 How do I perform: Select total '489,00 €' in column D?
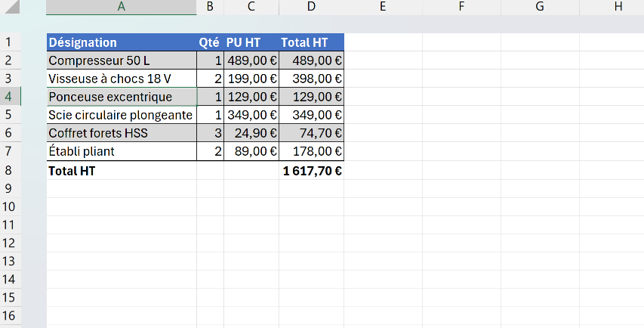pyautogui.click(x=311, y=60)
